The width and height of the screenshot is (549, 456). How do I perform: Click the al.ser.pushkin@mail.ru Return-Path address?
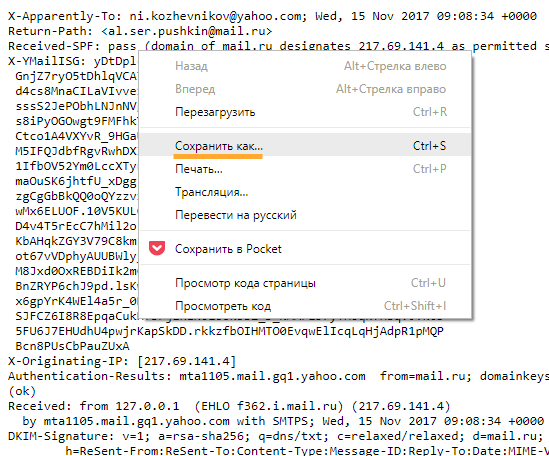tap(186, 31)
